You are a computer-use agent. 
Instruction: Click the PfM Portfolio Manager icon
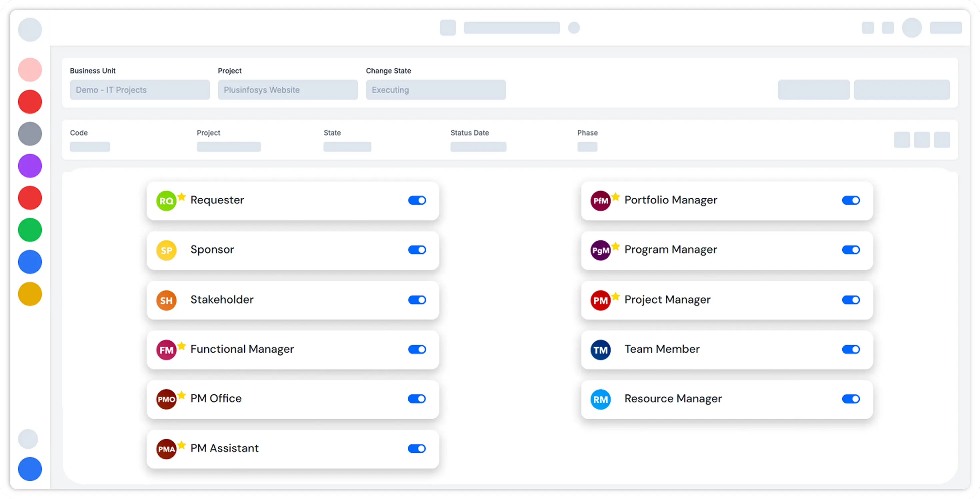point(600,200)
